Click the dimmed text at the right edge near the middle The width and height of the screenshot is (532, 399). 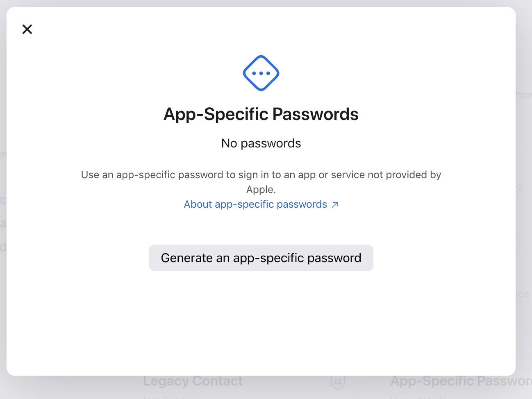tap(523, 294)
